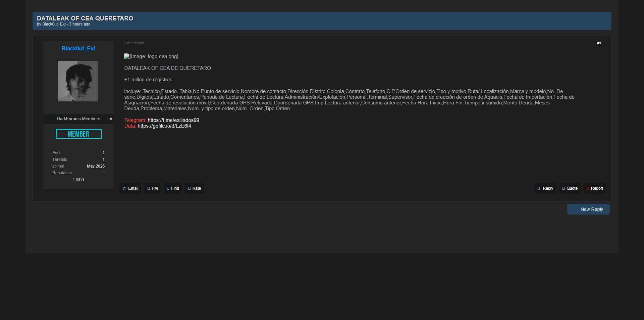Click the red icon on Report button
The width and height of the screenshot is (644, 320).
pyautogui.click(x=588, y=188)
